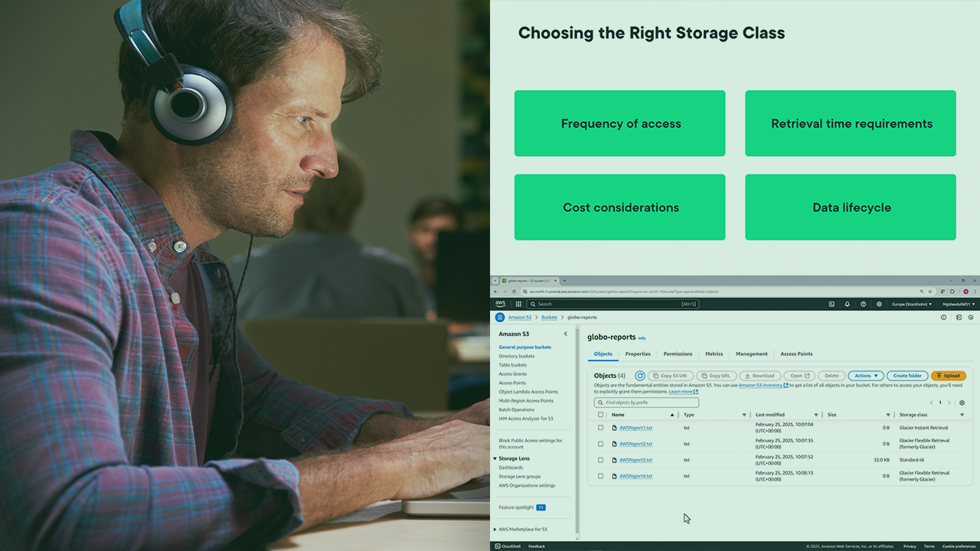Click the help question mark icon

pos(863,304)
